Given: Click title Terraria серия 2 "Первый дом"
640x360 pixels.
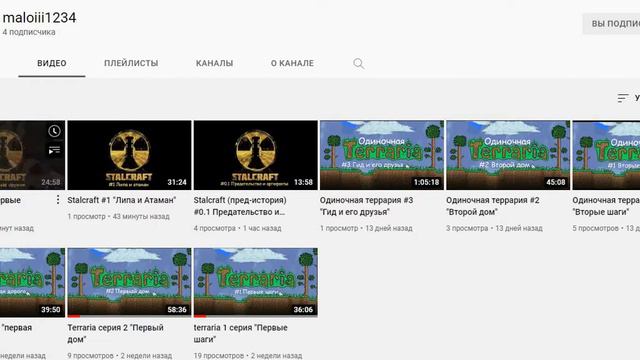Looking at the screenshot, I should (x=116, y=333).
